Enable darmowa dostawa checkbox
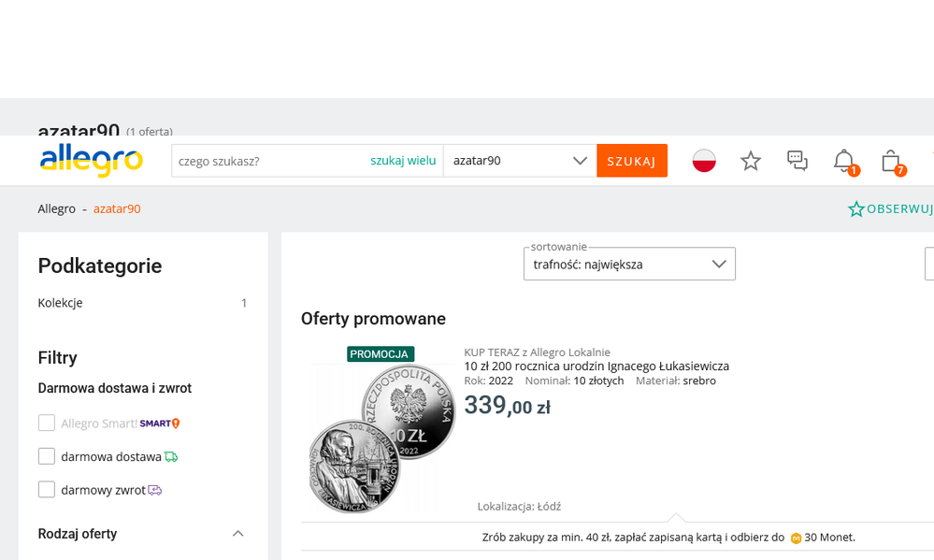This screenshot has width=934, height=560. (x=47, y=456)
